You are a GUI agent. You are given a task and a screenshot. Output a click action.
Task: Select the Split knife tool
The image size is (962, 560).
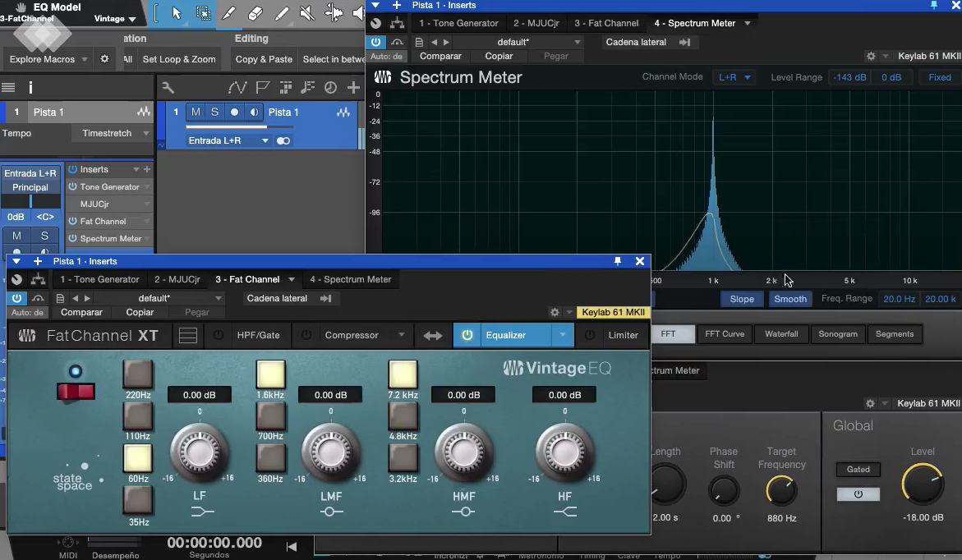coord(229,13)
